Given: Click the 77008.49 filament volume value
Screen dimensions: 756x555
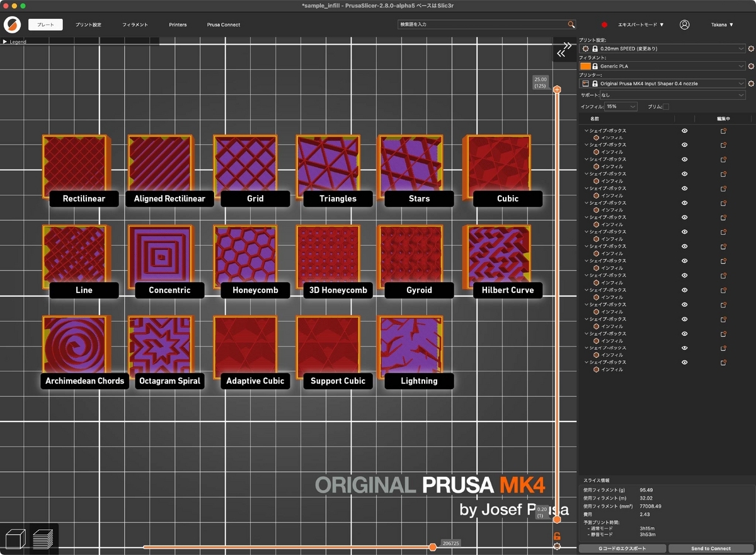Looking at the screenshot, I should (650, 506).
